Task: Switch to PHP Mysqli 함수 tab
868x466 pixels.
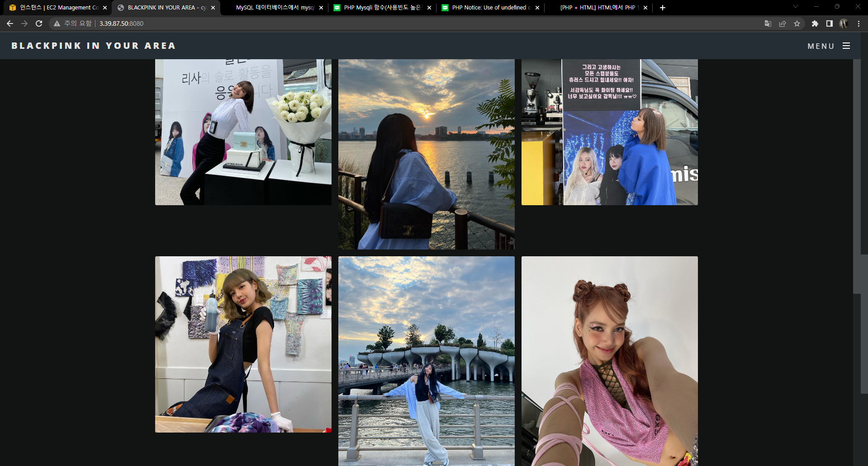Action: (382, 8)
